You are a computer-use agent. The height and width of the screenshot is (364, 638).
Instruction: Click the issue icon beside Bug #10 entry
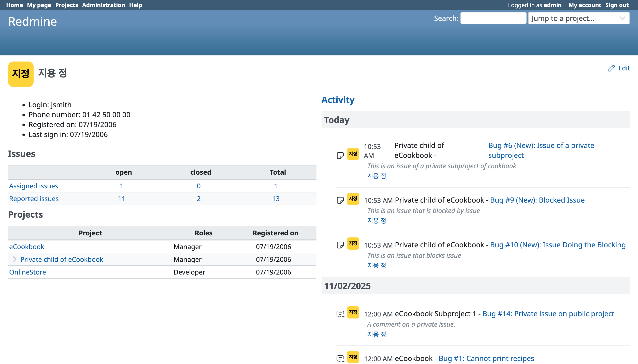tap(340, 245)
